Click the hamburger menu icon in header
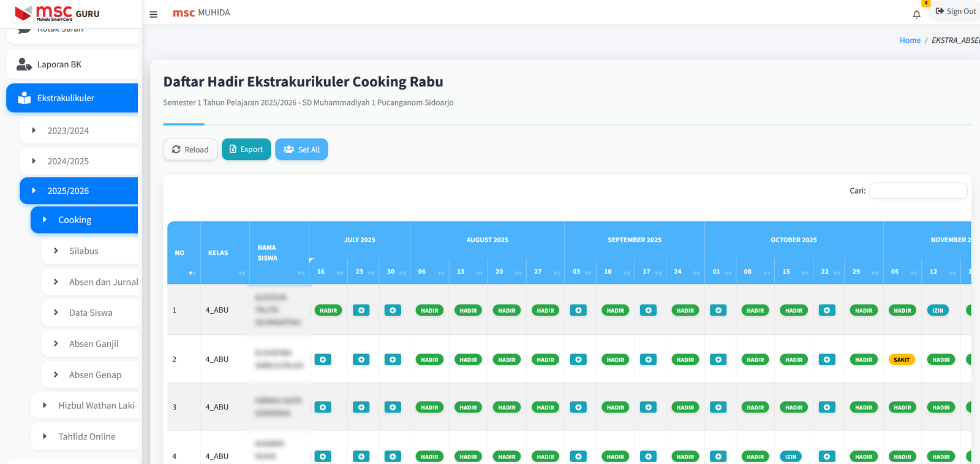The image size is (980, 464). coord(153,14)
